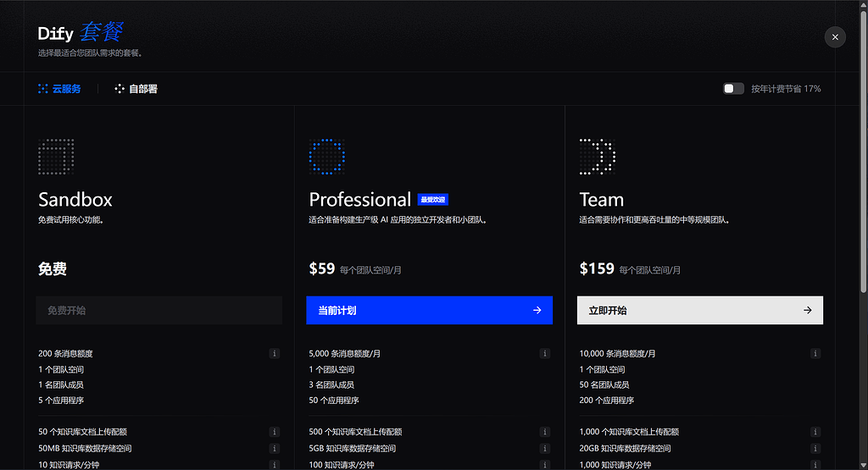Click Professional 50 个应用程序 text

pos(334,401)
